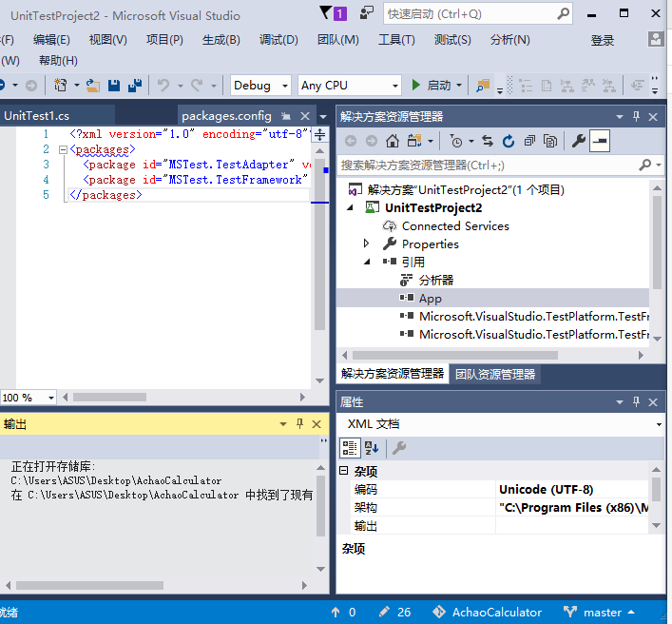
Task: Collapse the 杂项 property category
Action: (x=343, y=471)
